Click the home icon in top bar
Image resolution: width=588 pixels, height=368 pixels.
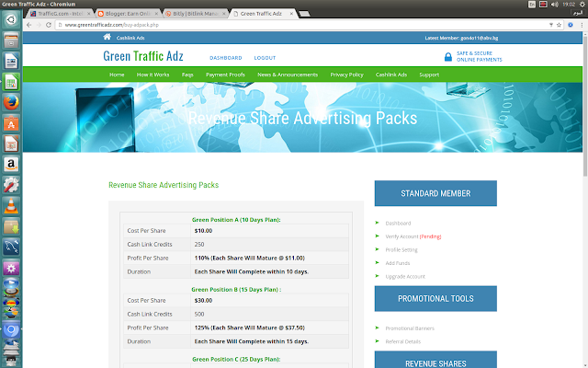tap(107, 37)
